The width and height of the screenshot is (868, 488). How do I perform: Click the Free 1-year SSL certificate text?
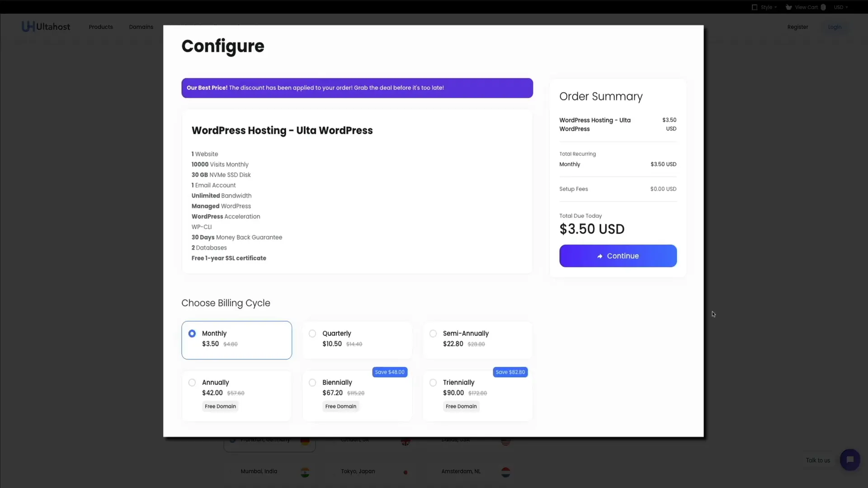coord(229,258)
